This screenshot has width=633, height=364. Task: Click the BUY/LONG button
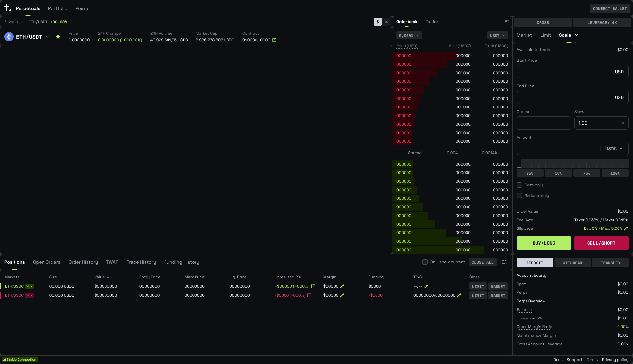pos(544,243)
